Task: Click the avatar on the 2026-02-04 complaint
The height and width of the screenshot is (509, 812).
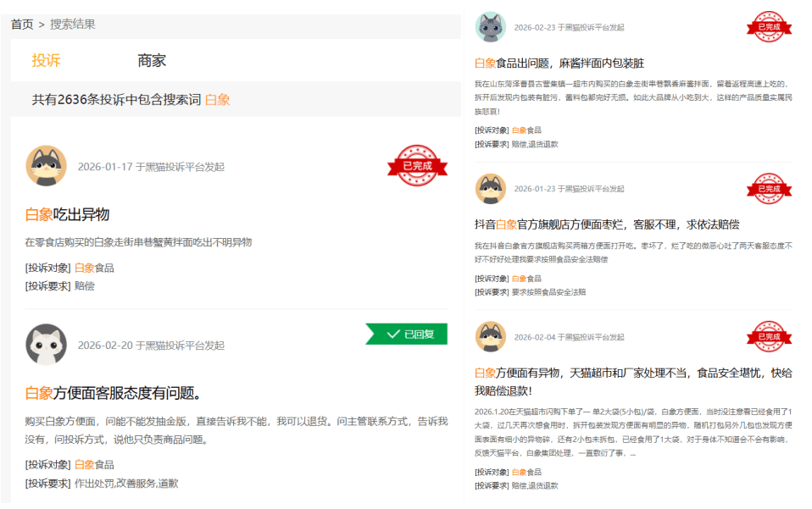Action: [489, 336]
